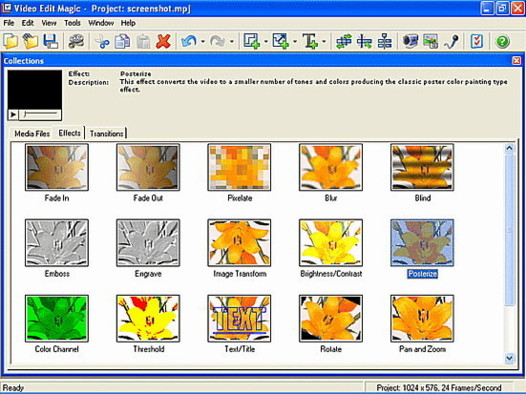Open the Window menu

click(x=101, y=23)
